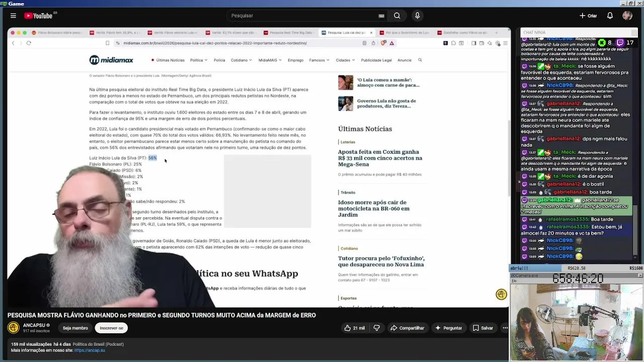
Task: Dislike the video with thumbs-down
Action: click(376, 328)
